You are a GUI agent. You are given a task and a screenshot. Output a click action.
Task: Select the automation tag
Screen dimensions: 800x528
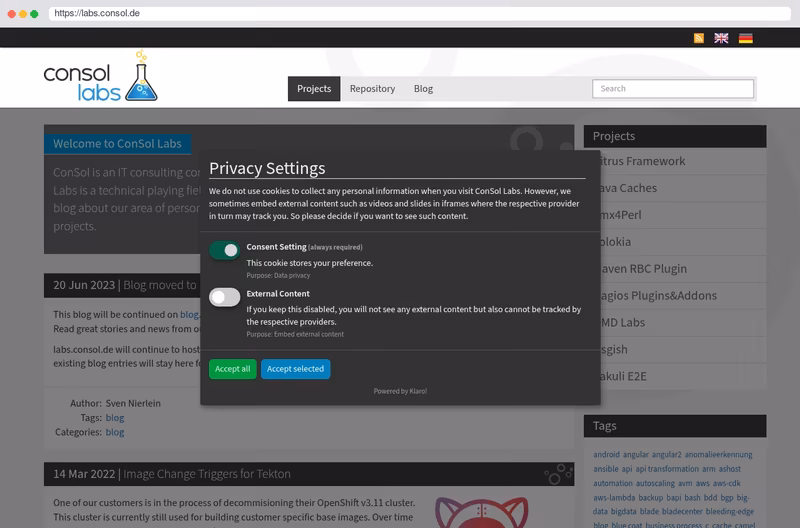point(613,483)
